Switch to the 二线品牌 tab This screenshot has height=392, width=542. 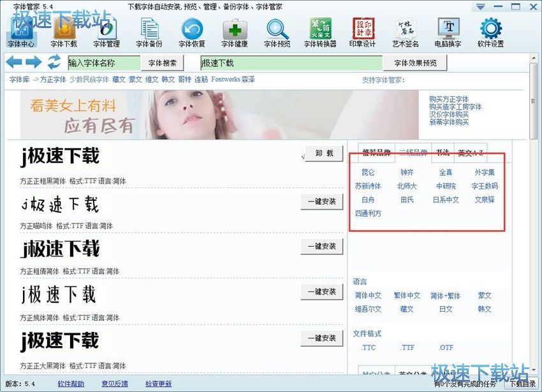click(x=413, y=152)
